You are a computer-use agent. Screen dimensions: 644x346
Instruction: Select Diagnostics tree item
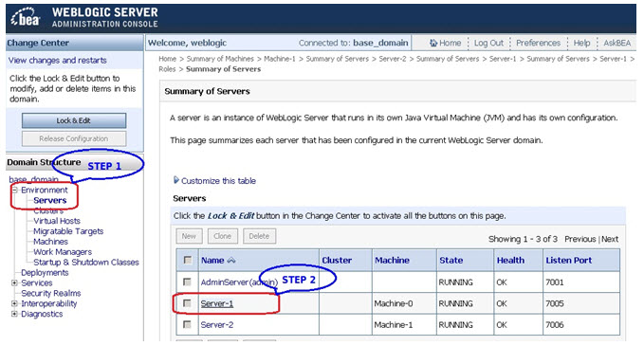click(x=42, y=314)
